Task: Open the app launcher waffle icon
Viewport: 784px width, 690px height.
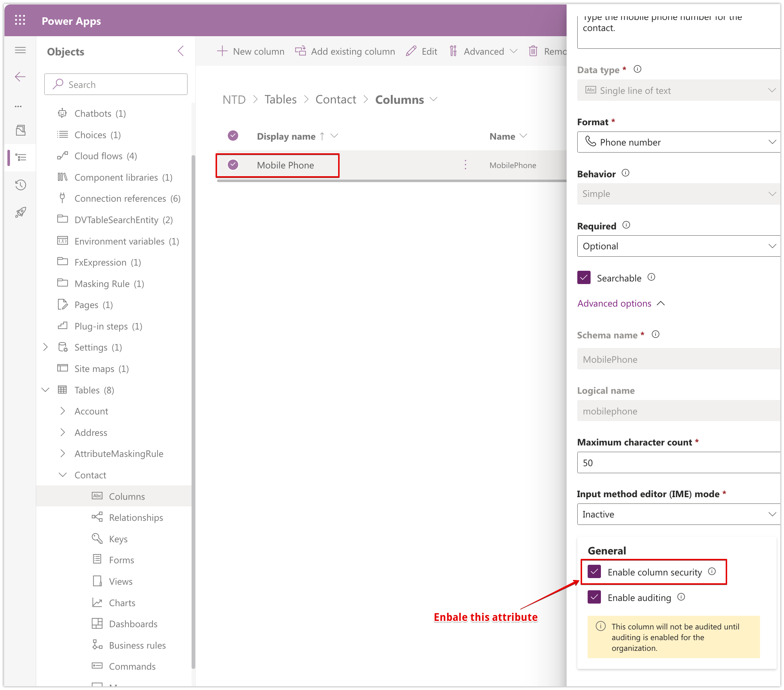Action: [x=20, y=21]
